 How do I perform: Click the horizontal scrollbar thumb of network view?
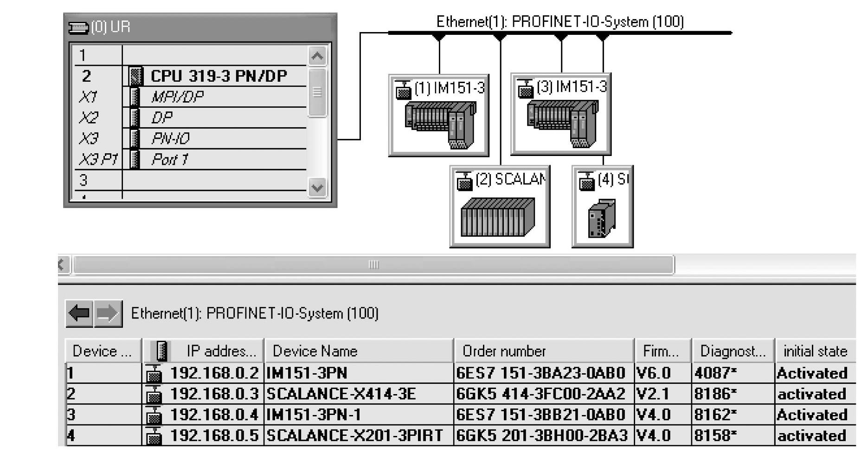374,265
